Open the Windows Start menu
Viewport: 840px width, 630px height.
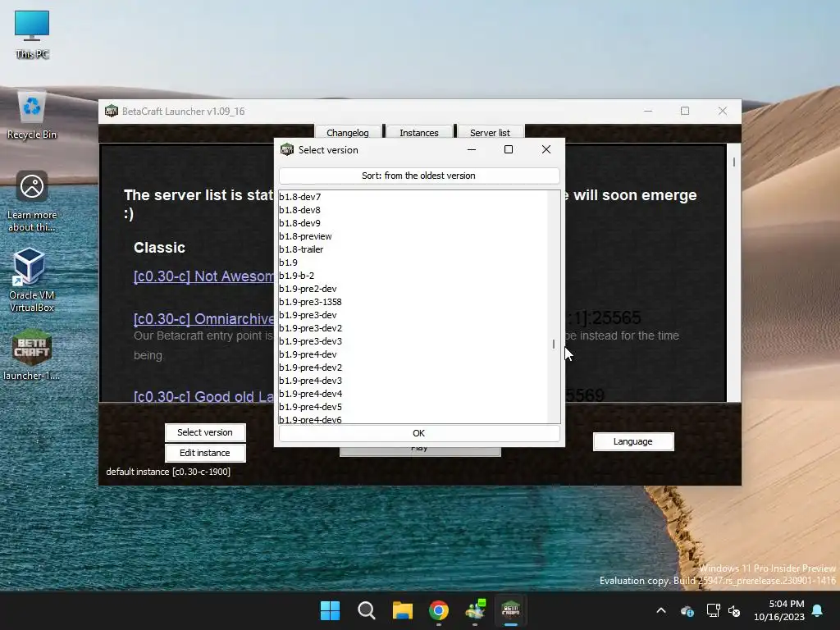330,610
